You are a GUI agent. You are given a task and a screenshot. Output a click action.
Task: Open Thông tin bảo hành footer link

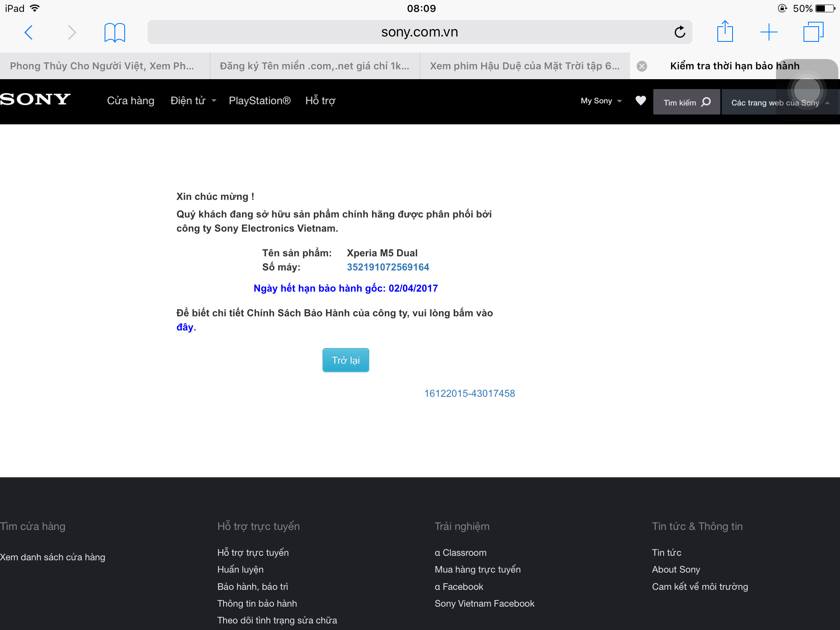[x=257, y=603]
